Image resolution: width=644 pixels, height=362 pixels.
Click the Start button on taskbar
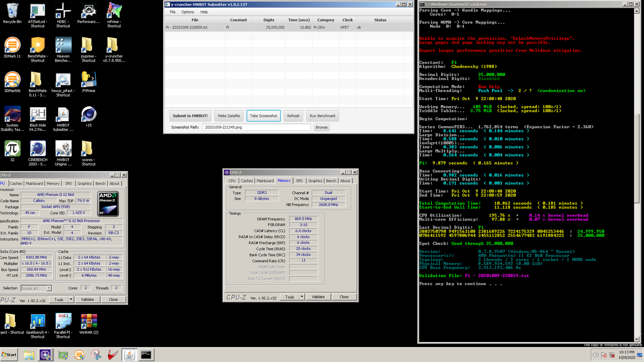coord(9,355)
